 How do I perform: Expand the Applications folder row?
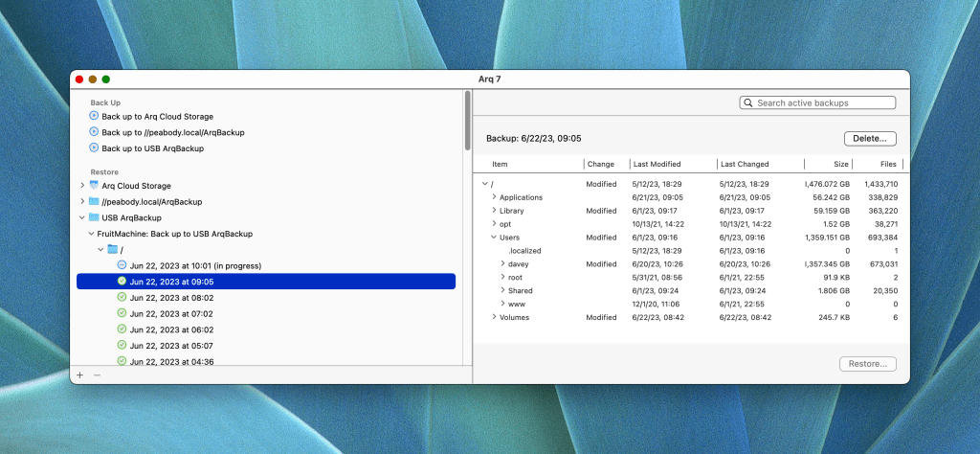pyautogui.click(x=494, y=197)
